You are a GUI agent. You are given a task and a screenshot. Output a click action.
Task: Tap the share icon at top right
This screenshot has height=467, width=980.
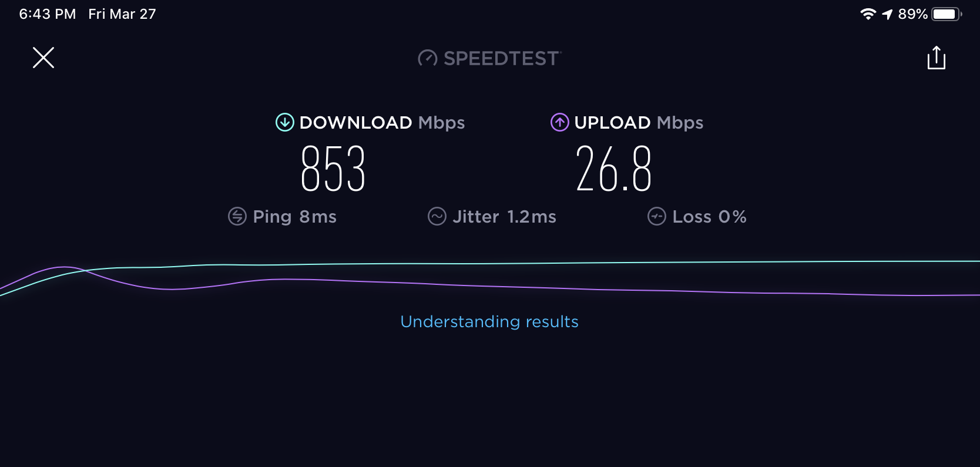[x=936, y=58]
